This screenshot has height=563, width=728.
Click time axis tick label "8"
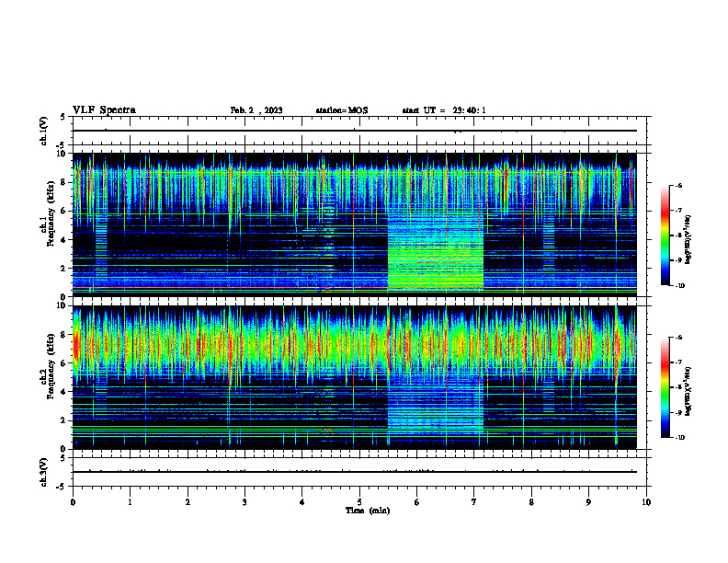[x=531, y=502]
